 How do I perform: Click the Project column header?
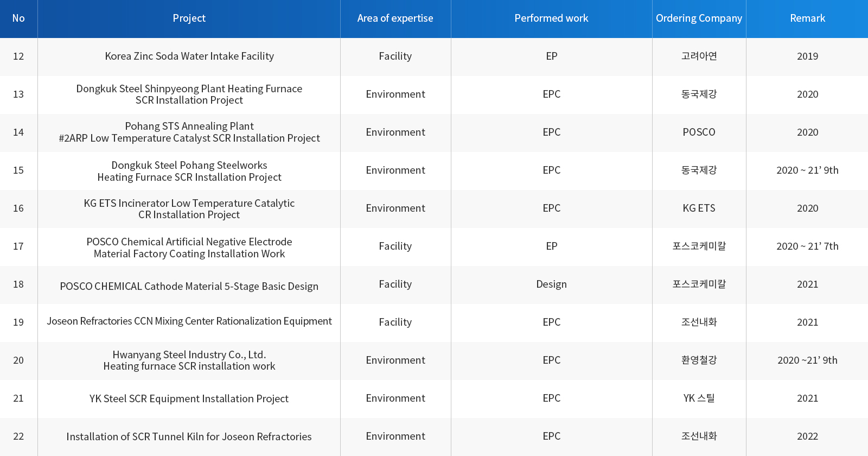pyautogui.click(x=189, y=18)
